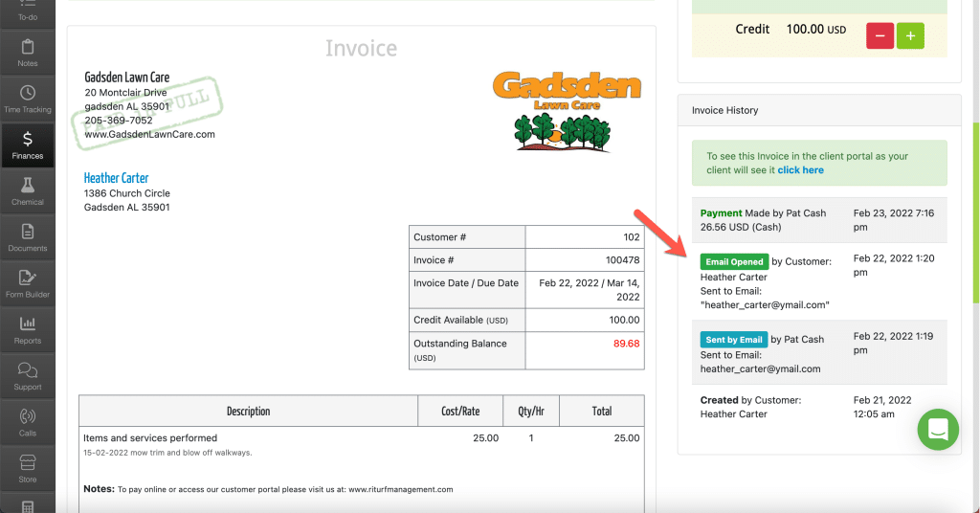Click the red outstanding balance 89.68
This screenshot has height=513, width=980.
coord(626,343)
